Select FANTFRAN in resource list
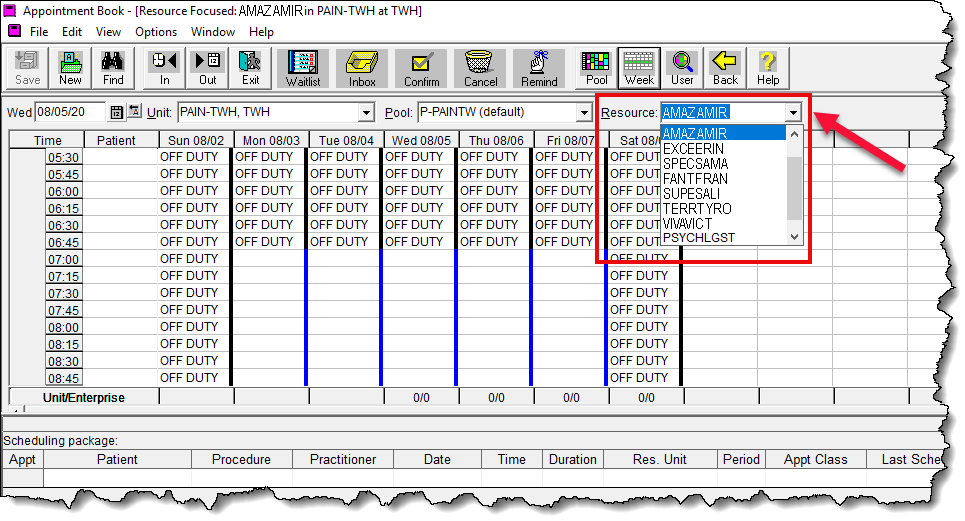 [x=723, y=179]
